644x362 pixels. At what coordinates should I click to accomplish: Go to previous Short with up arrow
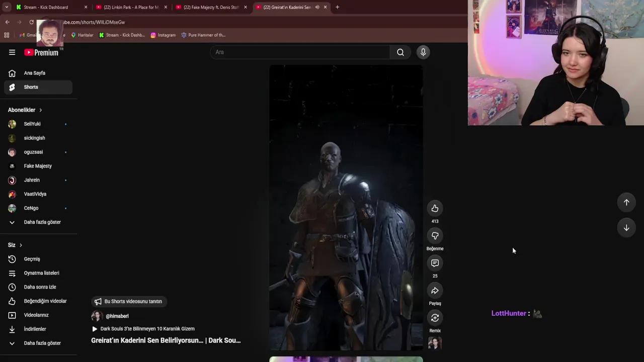(x=626, y=202)
